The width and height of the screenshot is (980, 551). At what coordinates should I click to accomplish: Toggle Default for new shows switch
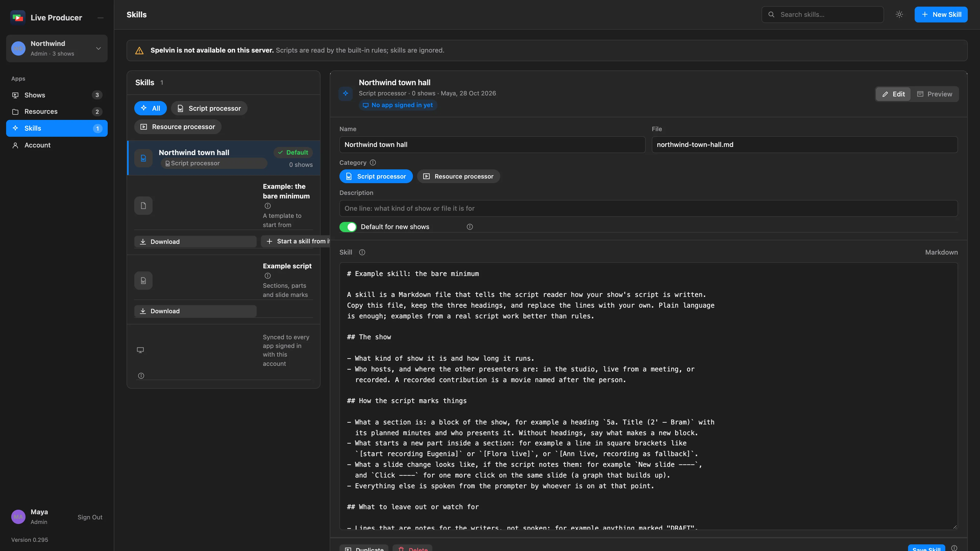(348, 227)
